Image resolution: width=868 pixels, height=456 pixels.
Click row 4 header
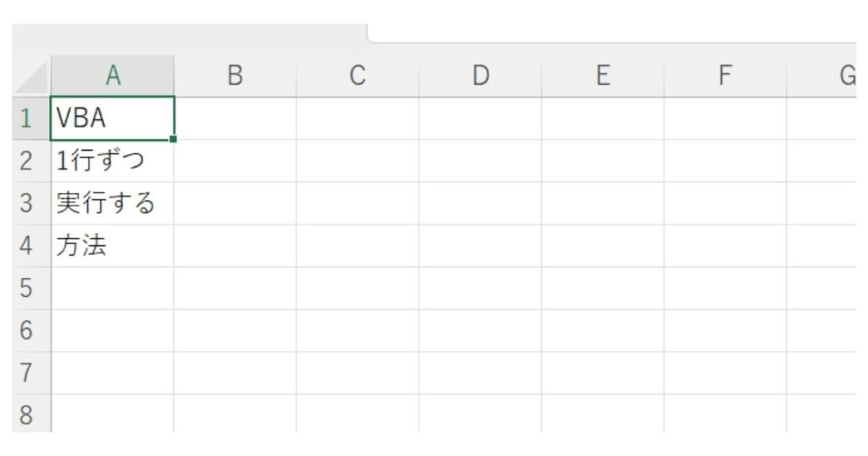click(26, 246)
